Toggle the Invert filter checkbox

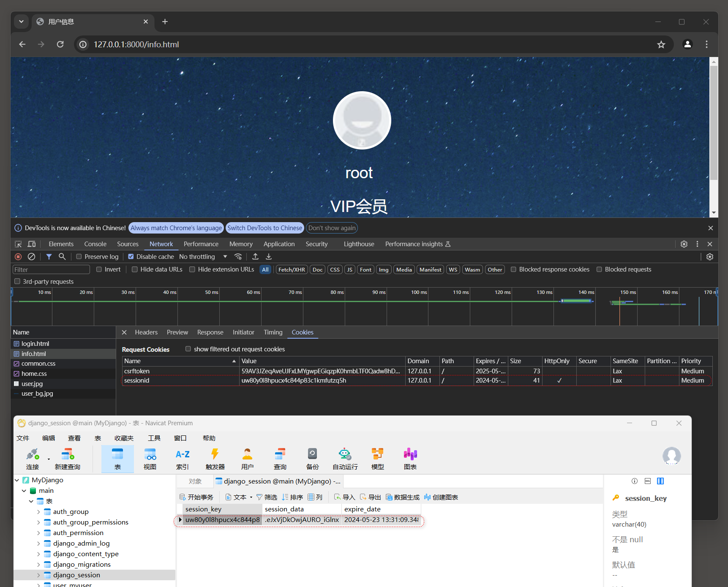pyautogui.click(x=99, y=269)
